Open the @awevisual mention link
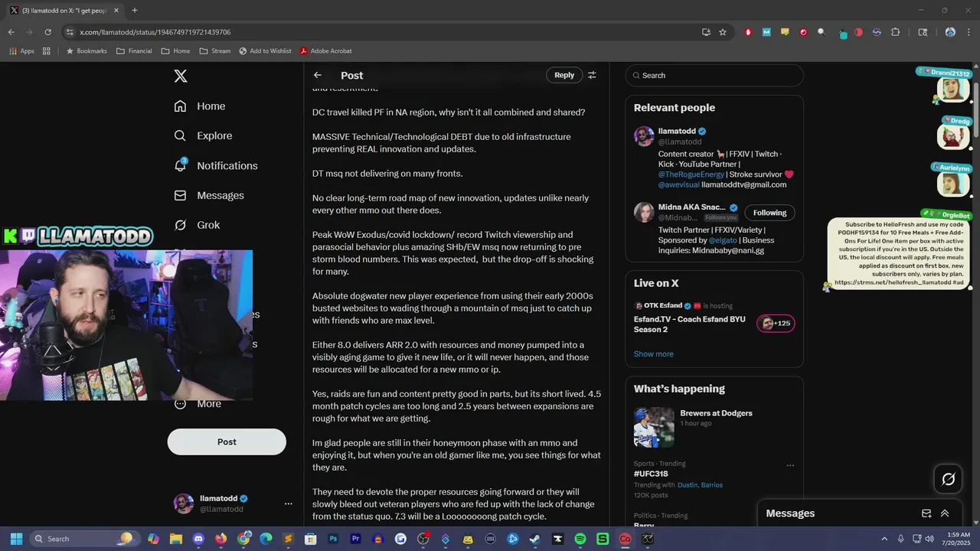The height and width of the screenshot is (551, 980). (678, 184)
